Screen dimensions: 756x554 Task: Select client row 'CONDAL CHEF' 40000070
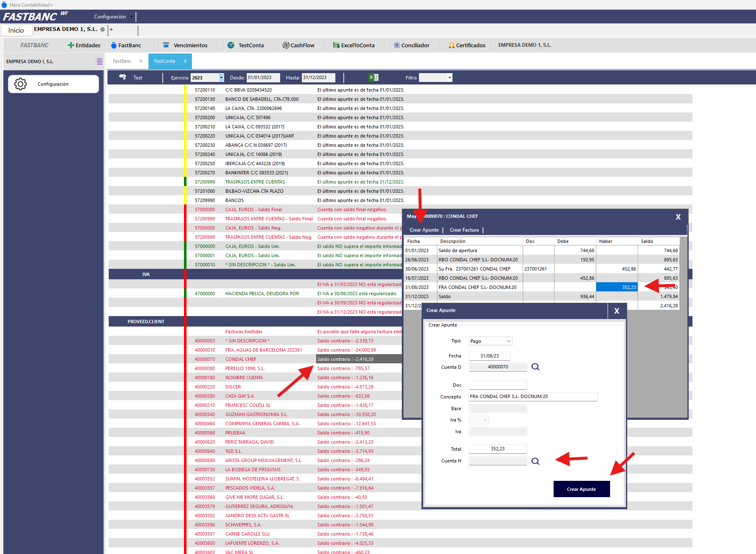tap(255, 359)
